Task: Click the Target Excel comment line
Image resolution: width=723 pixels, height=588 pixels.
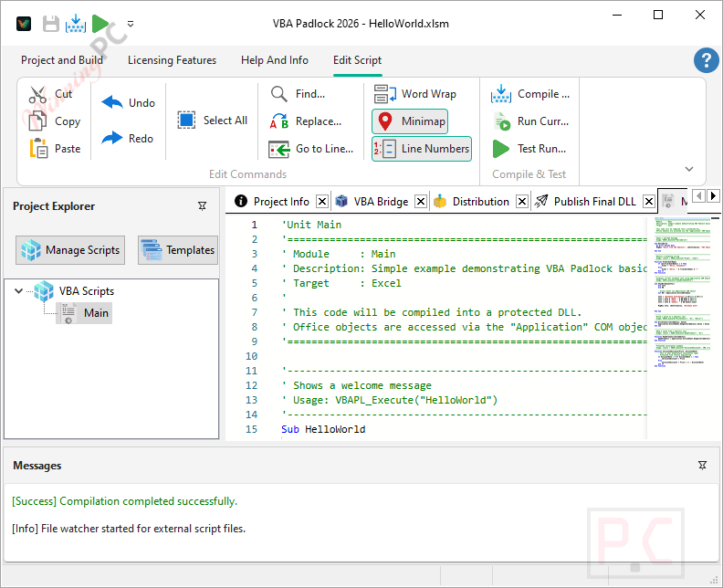Action: click(341, 283)
